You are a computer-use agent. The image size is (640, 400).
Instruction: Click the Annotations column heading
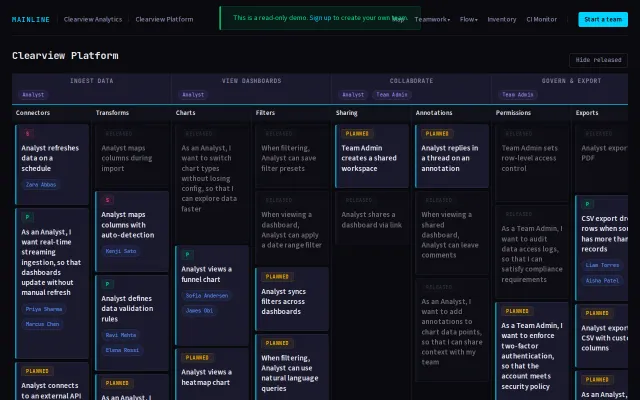coord(434,113)
